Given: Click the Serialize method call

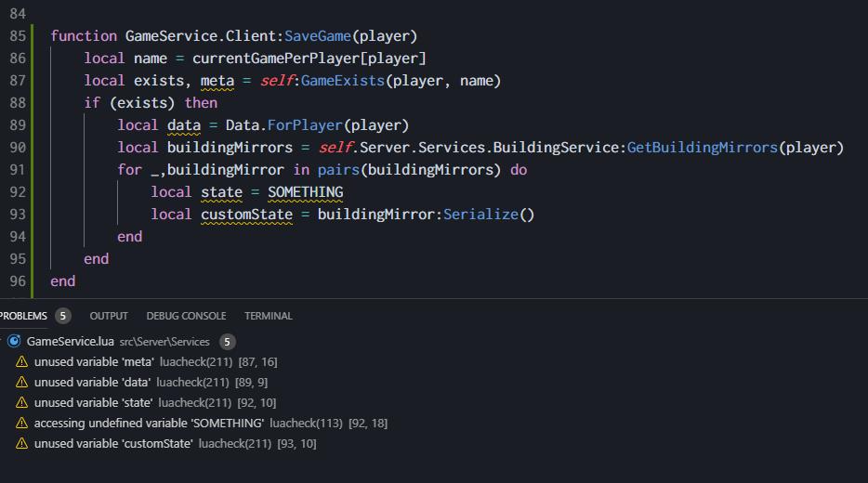Looking at the screenshot, I should click(481, 215).
